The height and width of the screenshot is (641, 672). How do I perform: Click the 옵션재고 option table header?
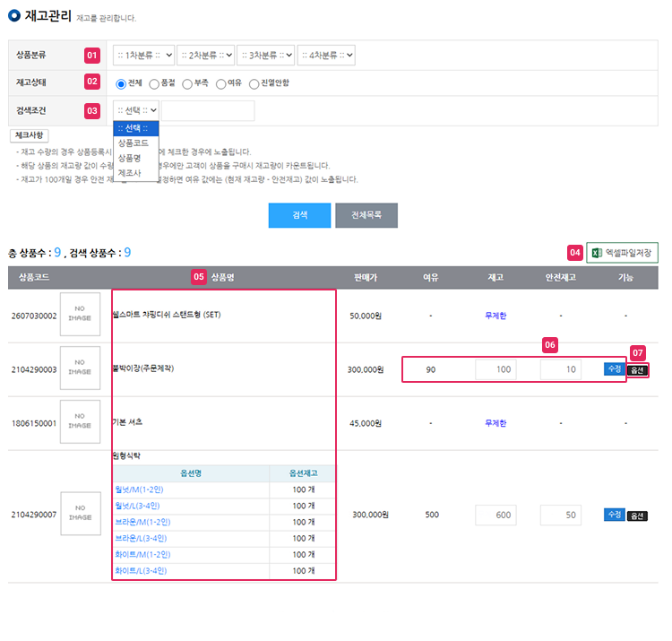pos(304,473)
